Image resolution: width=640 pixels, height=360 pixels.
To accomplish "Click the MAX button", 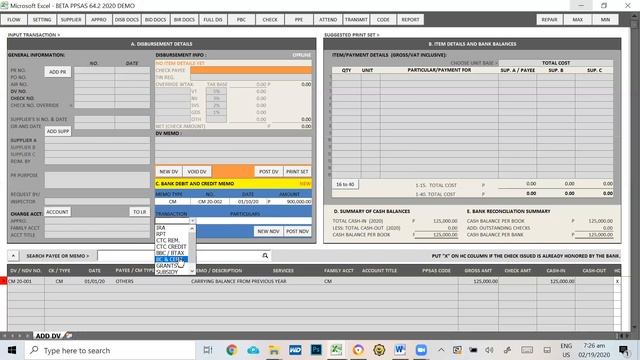I will 578,20.
